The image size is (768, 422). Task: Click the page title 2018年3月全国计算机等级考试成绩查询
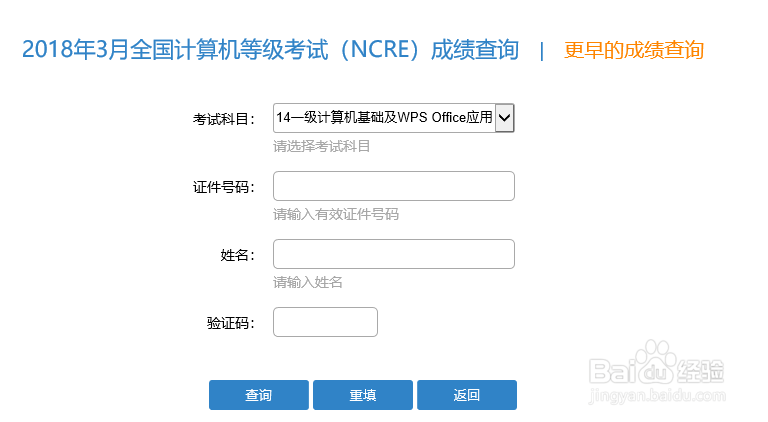(270, 50)
